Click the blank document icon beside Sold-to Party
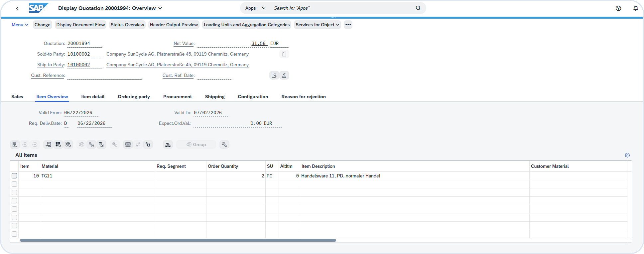The width and height of the screenshot is (644, 254). click(x=284, y=54)
